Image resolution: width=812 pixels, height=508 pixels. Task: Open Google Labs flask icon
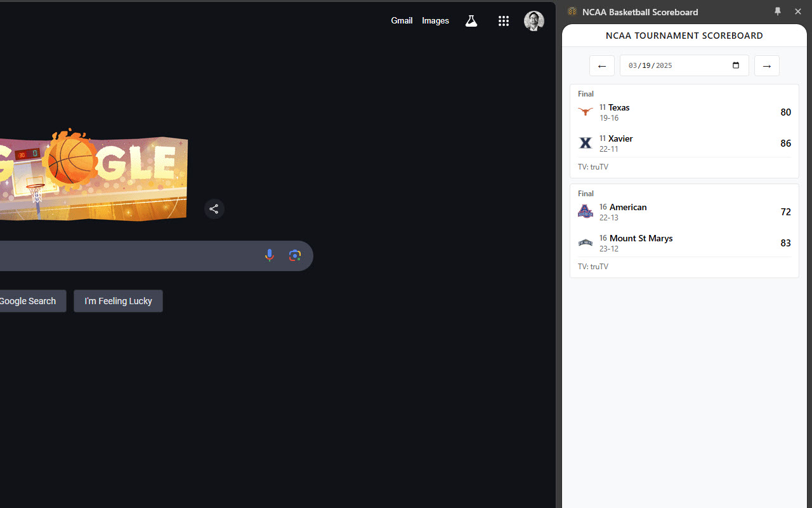click(471, 21)
